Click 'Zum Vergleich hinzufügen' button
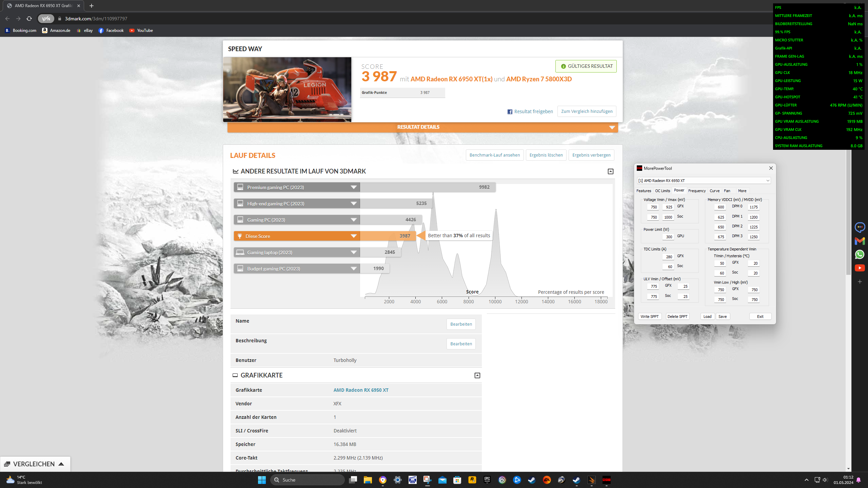Image resolution: width=868 pixels, height=488 pixels. point(587,111)
